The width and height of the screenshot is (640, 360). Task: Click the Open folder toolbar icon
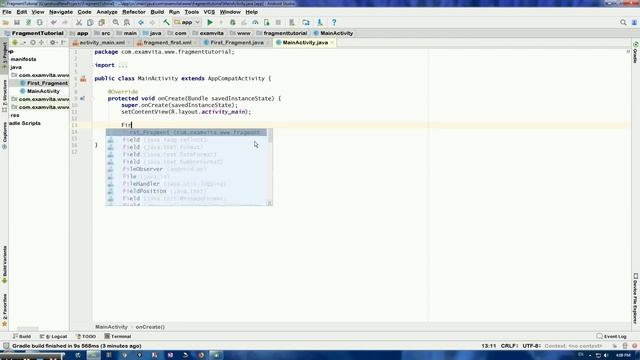click(x=6, y=22)
